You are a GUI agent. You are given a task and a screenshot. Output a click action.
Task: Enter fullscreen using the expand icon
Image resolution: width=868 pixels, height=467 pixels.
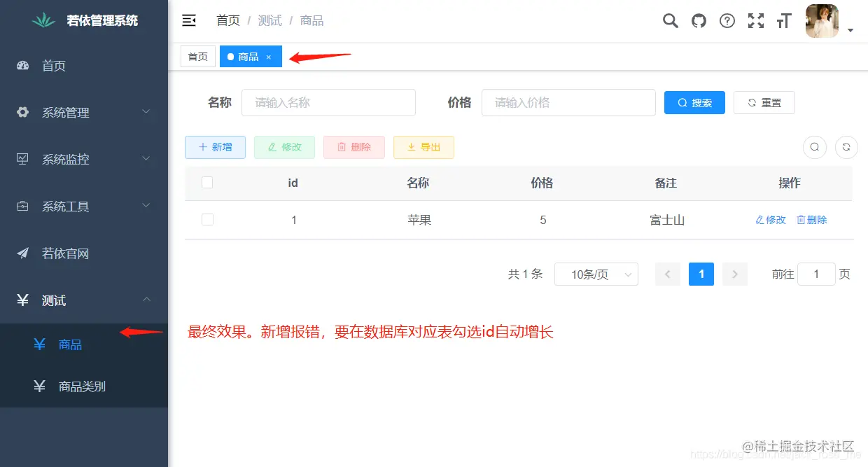point(756,21)
